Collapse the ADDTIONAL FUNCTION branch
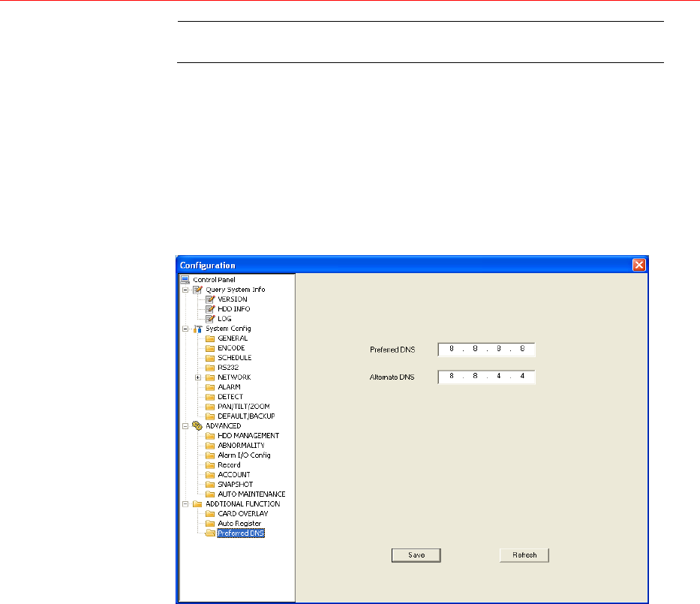Image resolution: width=700 pixels, height=604 pixels. pos(185,504)
